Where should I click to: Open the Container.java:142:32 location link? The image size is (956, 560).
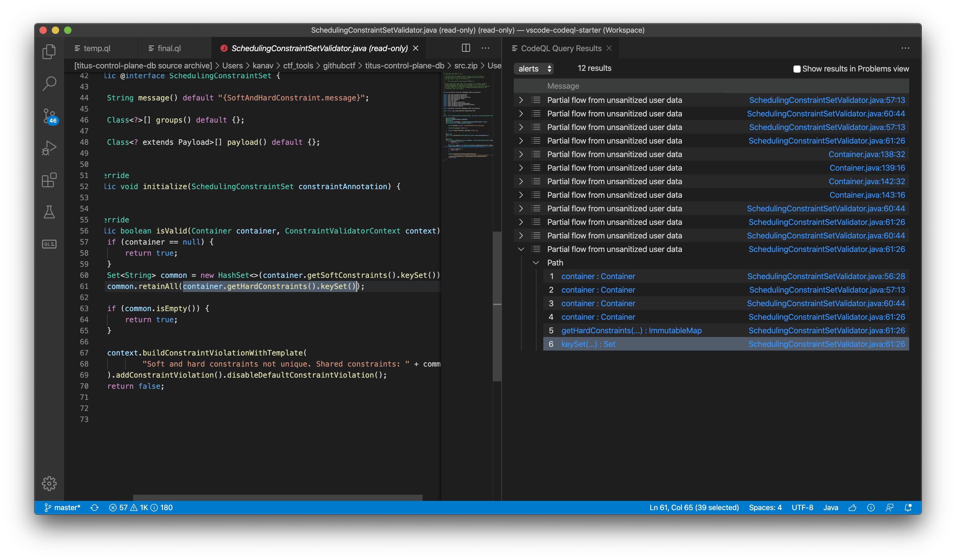(866, 181)
